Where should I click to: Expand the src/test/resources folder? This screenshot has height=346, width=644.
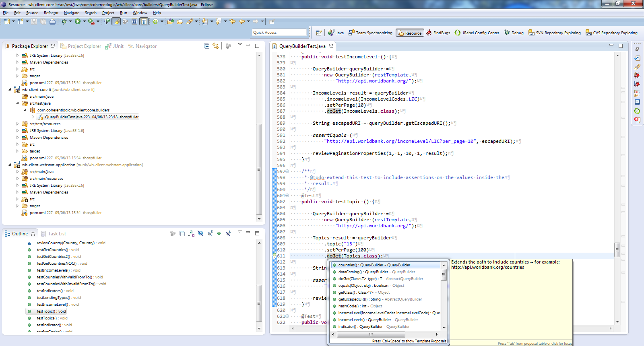(x=17, y=124)
